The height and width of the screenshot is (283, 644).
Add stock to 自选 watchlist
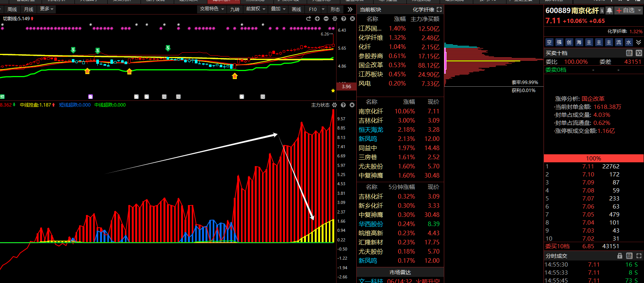click(x=625, y=11)
